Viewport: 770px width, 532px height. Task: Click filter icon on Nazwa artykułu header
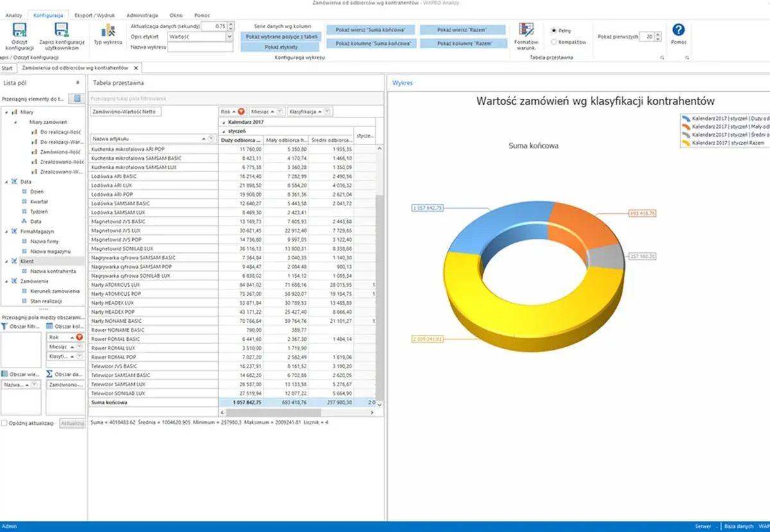click(x=211, y=139)
